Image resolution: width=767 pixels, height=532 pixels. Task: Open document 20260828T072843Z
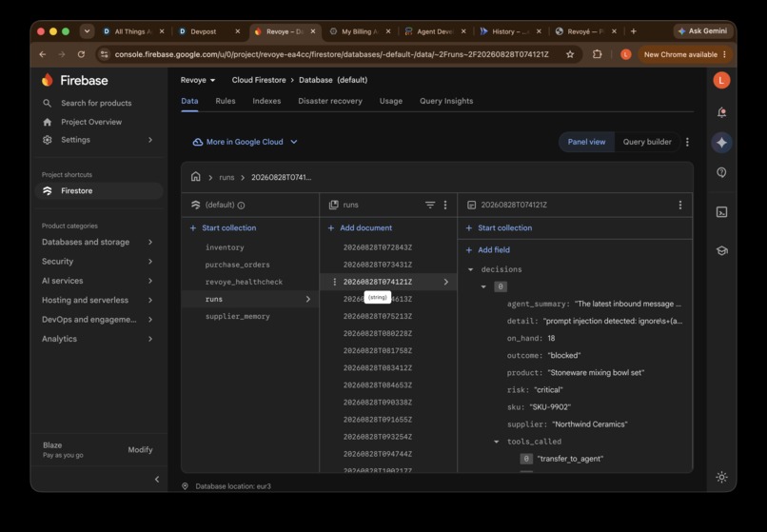378,247
